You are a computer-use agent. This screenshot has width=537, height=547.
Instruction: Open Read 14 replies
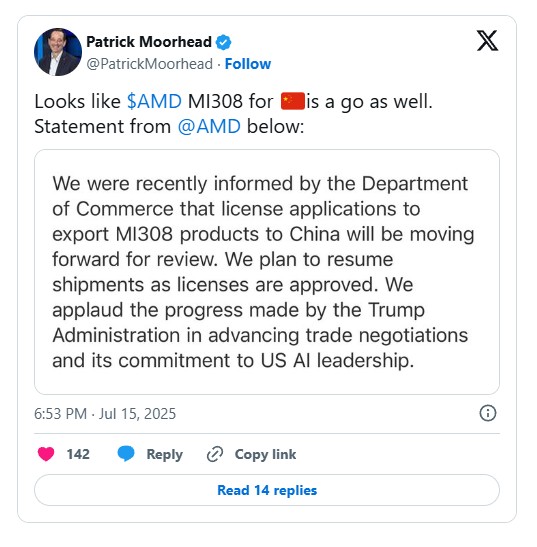tap(267, 490)
